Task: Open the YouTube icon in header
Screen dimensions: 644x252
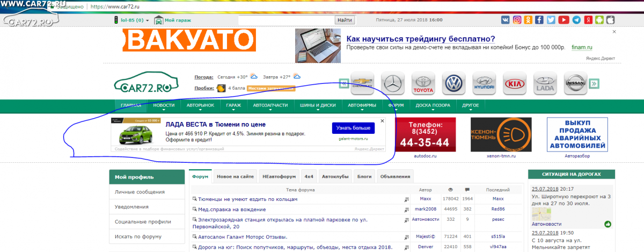Action: [x=563, y=20]
